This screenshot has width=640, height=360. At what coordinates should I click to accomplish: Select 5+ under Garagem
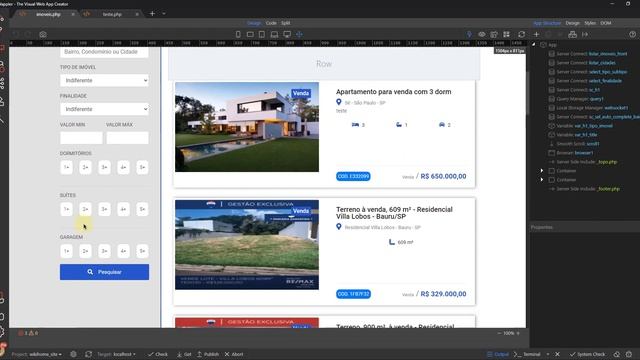(142, 251)
